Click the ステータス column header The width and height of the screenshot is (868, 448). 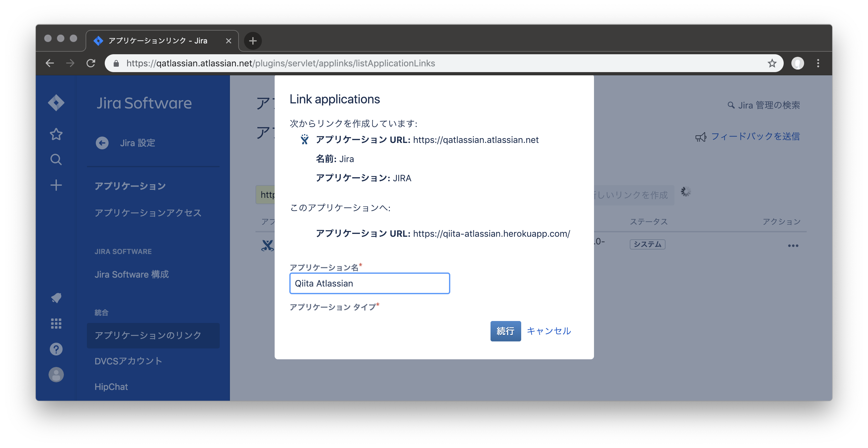(x=648, y=221)
